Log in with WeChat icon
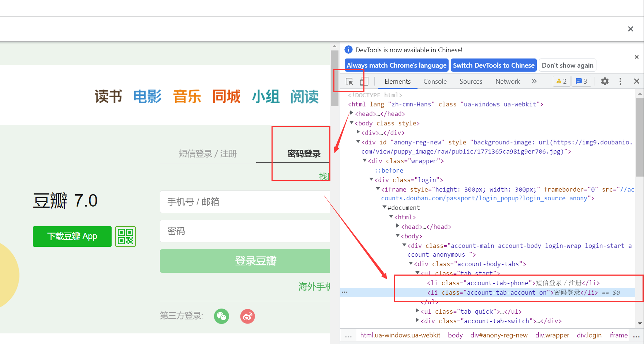The width and height of the screenshot is (644, 344). pos(222,316)
